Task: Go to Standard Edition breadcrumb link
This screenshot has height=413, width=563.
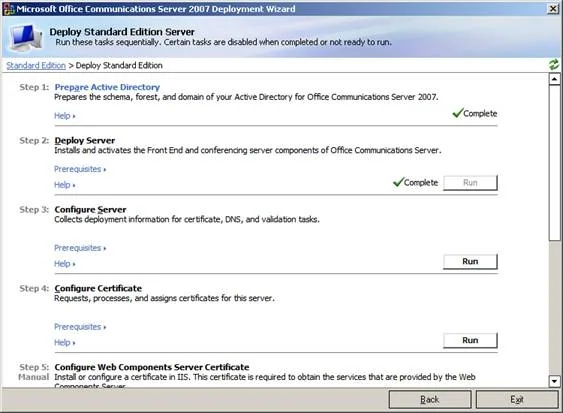Action: pyautogui.click(x=36, y=65)
